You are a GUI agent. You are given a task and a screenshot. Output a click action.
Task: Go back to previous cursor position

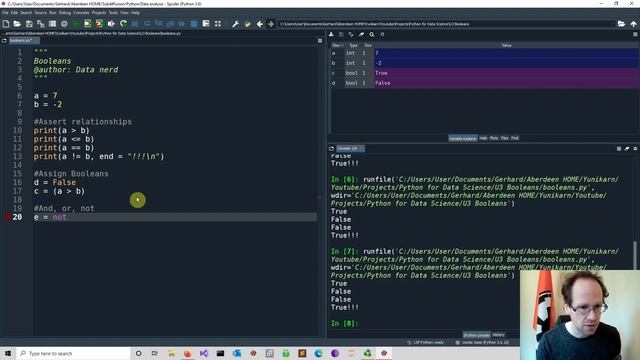(260, 24)
